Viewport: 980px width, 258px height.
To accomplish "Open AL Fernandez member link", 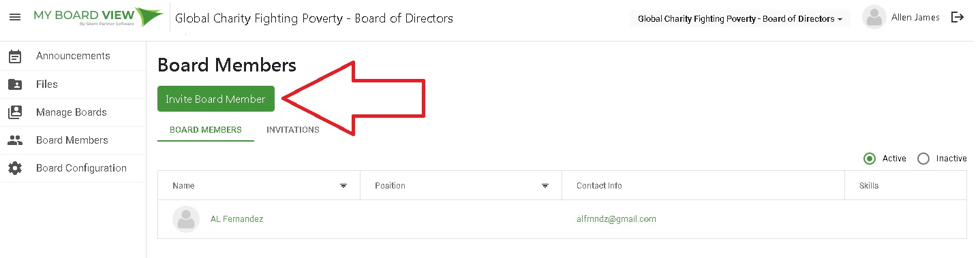I will click(x=236, y=219).
